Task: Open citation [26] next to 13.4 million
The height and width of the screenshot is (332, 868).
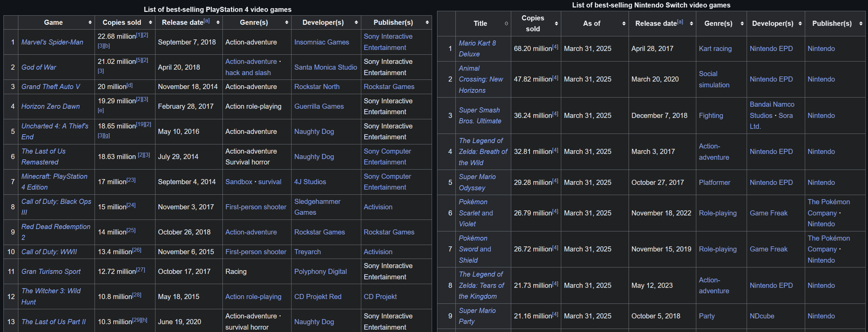Action: (x=137, y=250)
